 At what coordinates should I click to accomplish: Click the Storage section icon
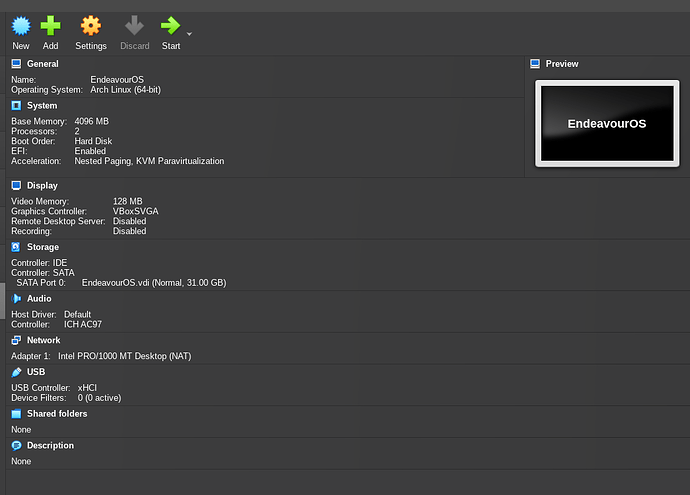point(16,247)
